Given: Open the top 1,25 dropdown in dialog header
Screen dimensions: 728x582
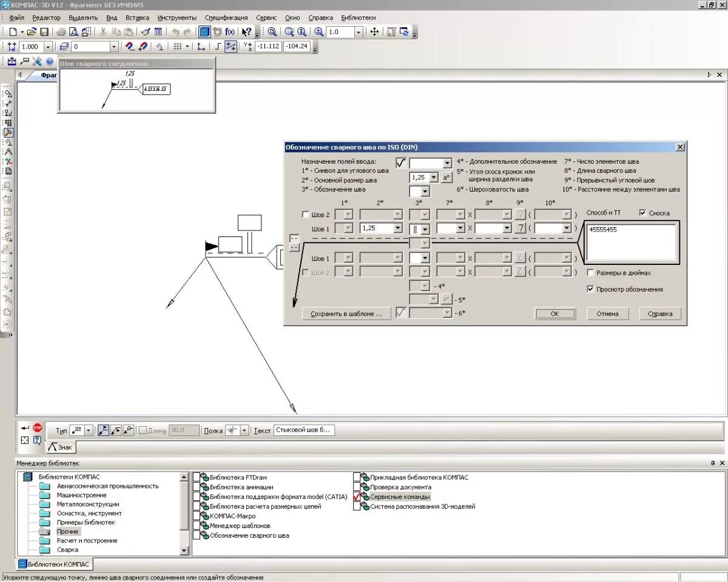Looking at the screenshot, I should point(433,178).
